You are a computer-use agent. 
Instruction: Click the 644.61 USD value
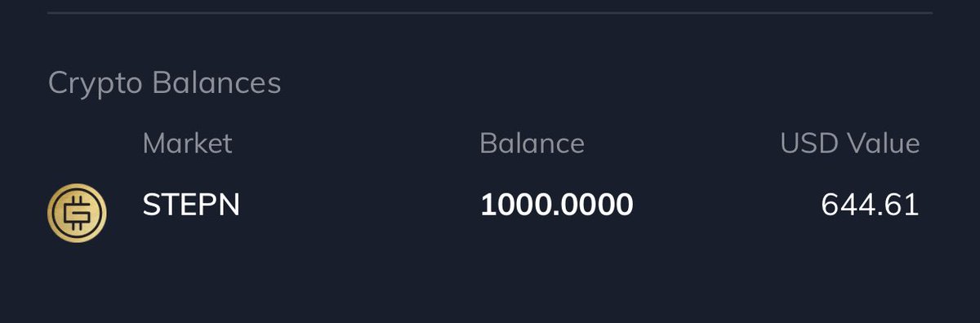[x=871, y=205]
